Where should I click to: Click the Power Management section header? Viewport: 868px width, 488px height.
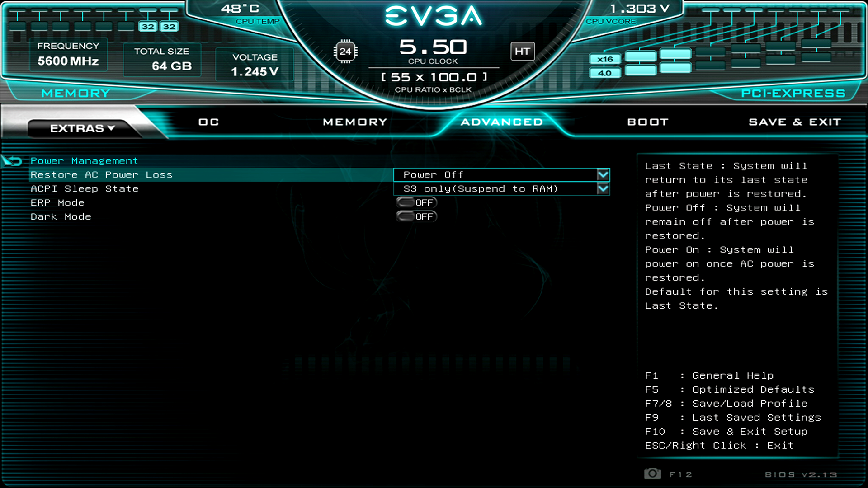tap(84, 160)
